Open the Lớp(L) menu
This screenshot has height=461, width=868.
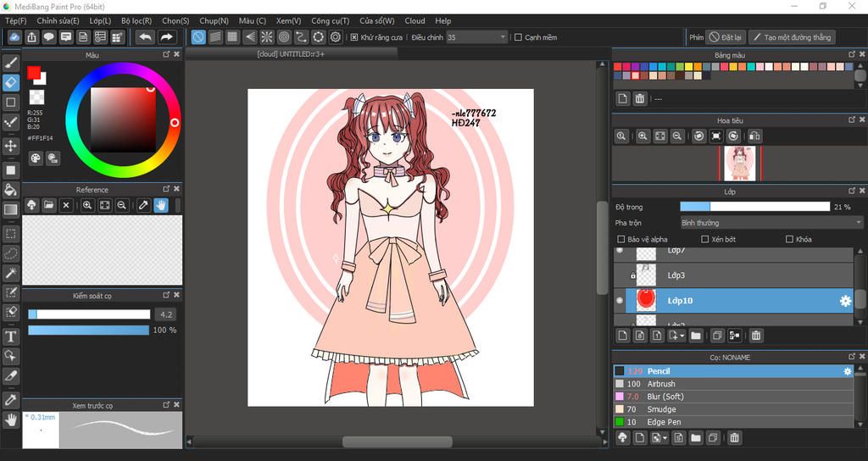tap(100, 20)
